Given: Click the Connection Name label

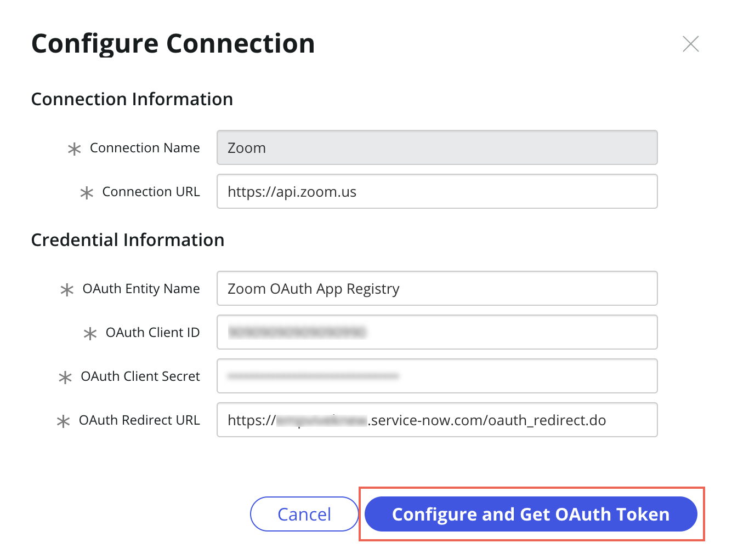Looking at the screenshot, I should [x=145, y=148].
